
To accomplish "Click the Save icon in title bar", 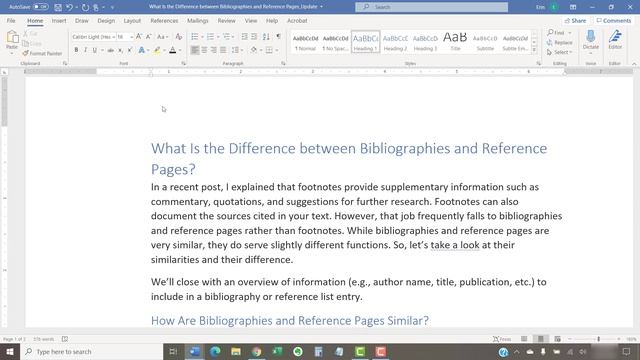I will pyautogui.click(x=58, y=7).
